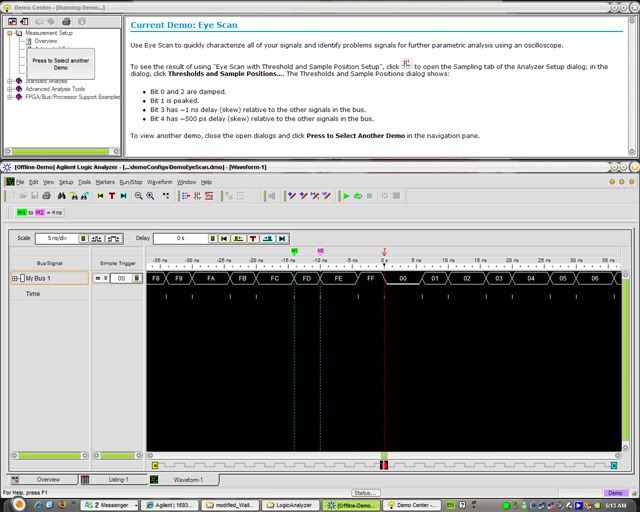640x512 pixels.
Task: Click the fourth marker tool icon
Action: [x=327, y=196]
